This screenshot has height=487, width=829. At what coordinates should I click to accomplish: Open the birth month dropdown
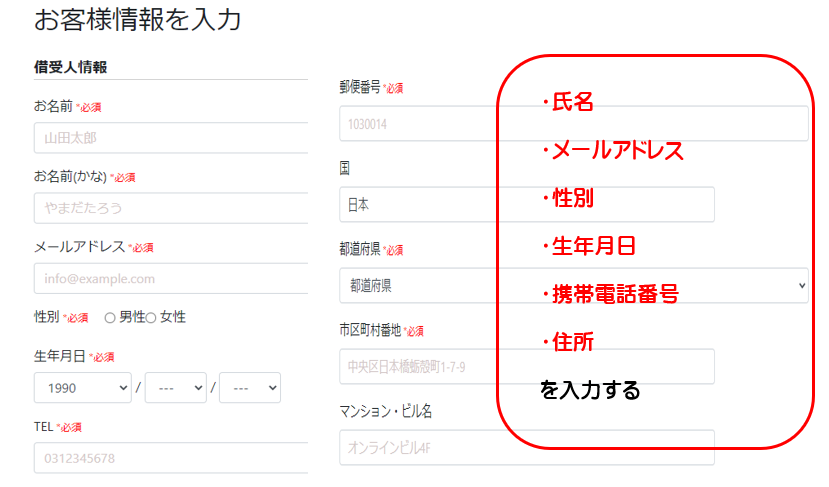175,387
